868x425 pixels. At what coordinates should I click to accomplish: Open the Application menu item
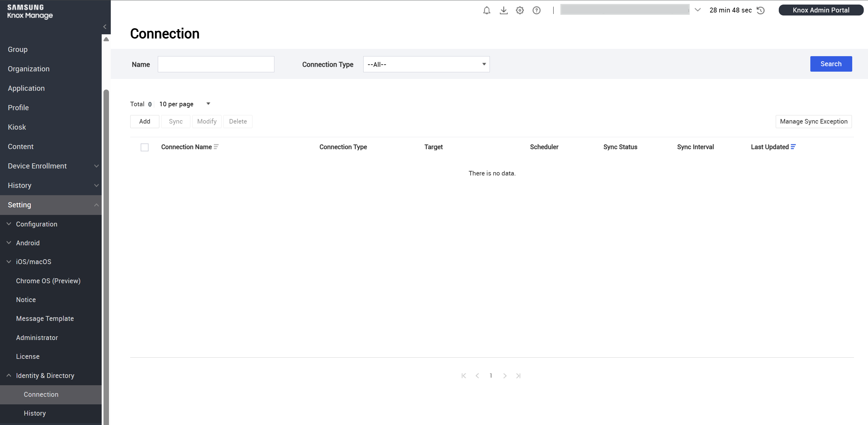[x=26, y=88]
